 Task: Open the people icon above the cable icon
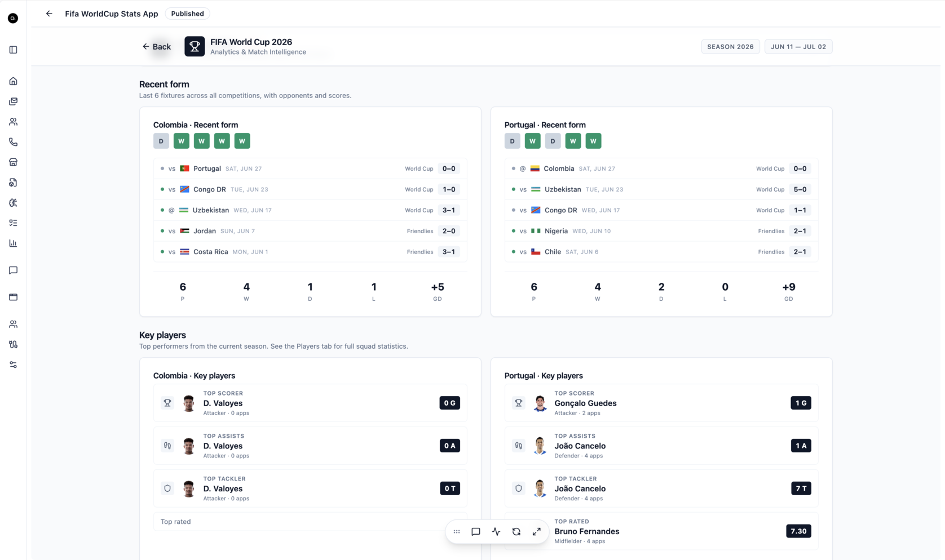click(x=13, y=324)
